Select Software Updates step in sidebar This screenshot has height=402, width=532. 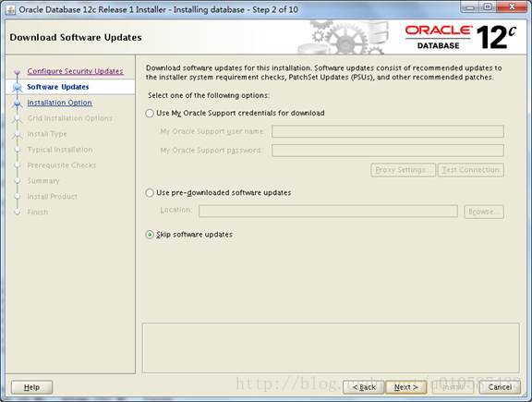pyautogui.click(x=58, y=87)
